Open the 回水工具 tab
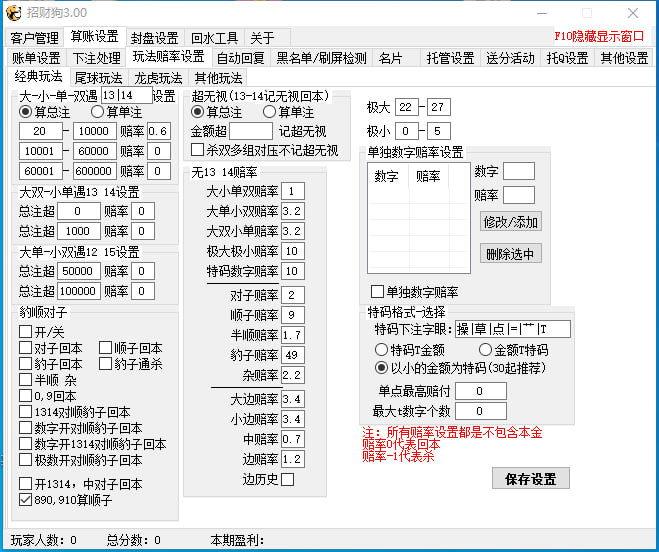 pos(214,38)
